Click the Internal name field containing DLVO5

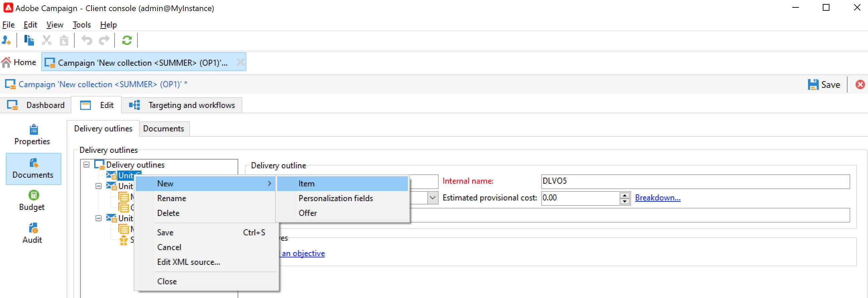click(695, 181)
